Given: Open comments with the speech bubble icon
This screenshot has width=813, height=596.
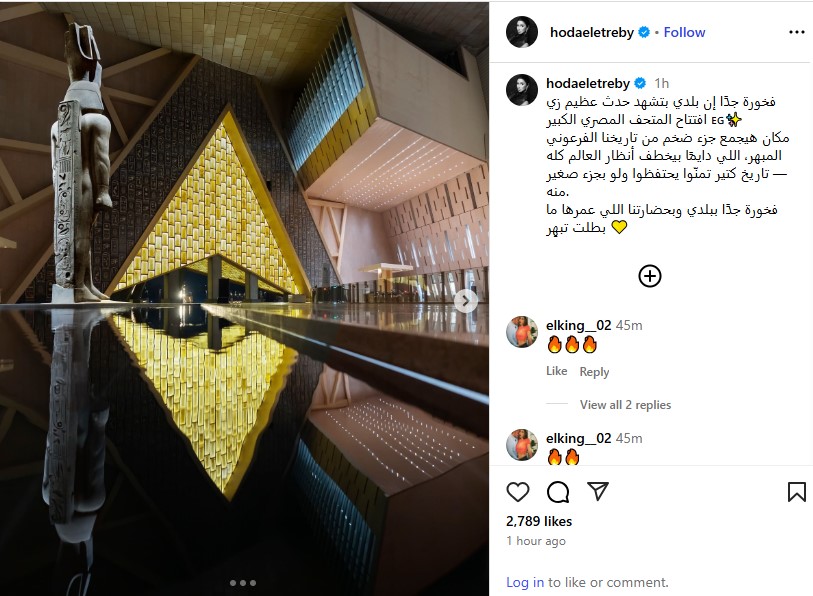Looking at the screenshot, I should pos(558,492).
